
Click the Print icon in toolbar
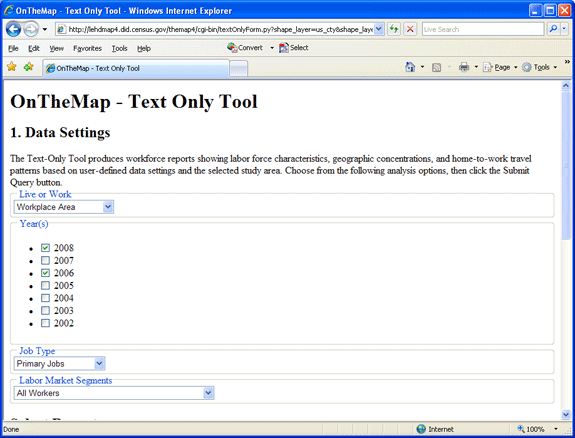coord(464,67)
